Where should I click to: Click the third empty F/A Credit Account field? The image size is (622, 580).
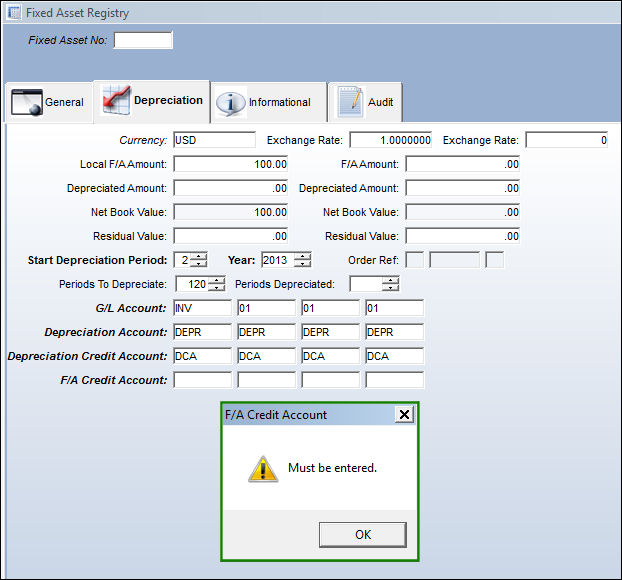(x=330, y=380)
